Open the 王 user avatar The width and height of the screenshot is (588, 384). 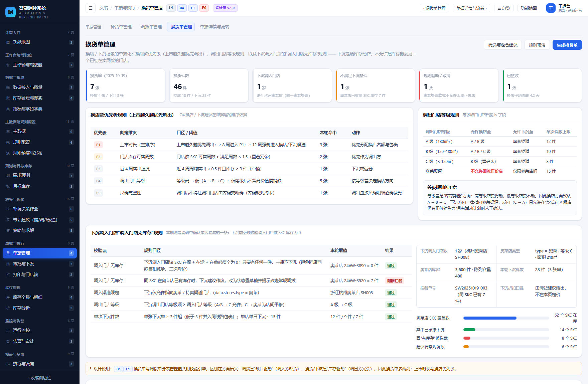[x=551, y=8]
